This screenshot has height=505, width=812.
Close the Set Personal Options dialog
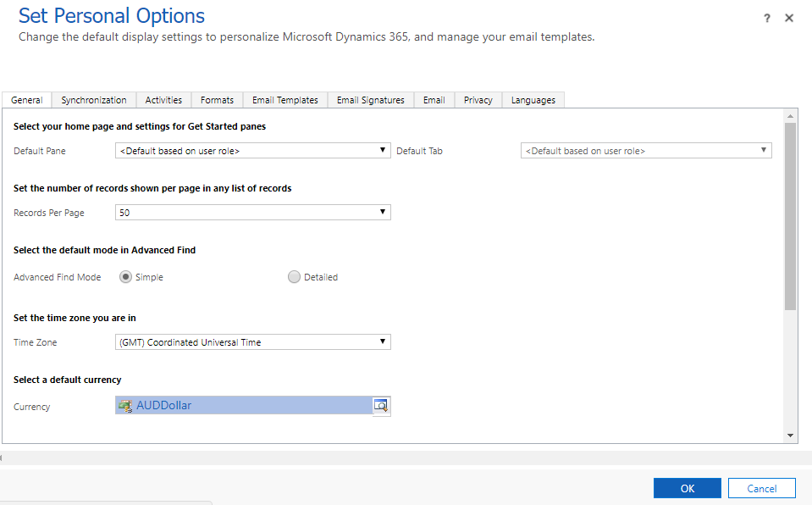789,18
